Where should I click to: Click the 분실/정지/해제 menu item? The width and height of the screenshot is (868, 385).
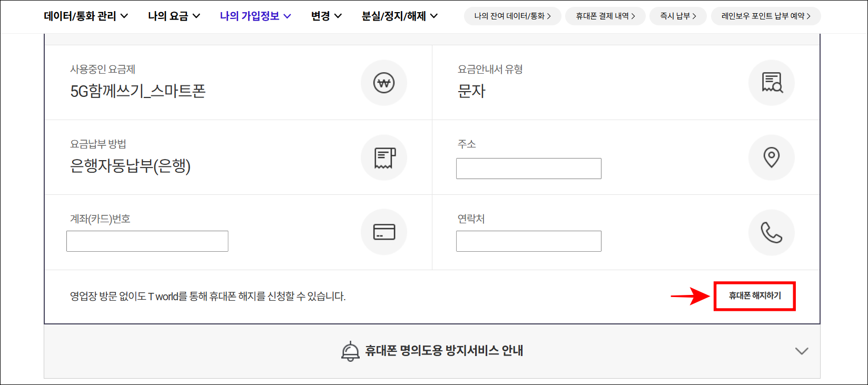[399, 16]
